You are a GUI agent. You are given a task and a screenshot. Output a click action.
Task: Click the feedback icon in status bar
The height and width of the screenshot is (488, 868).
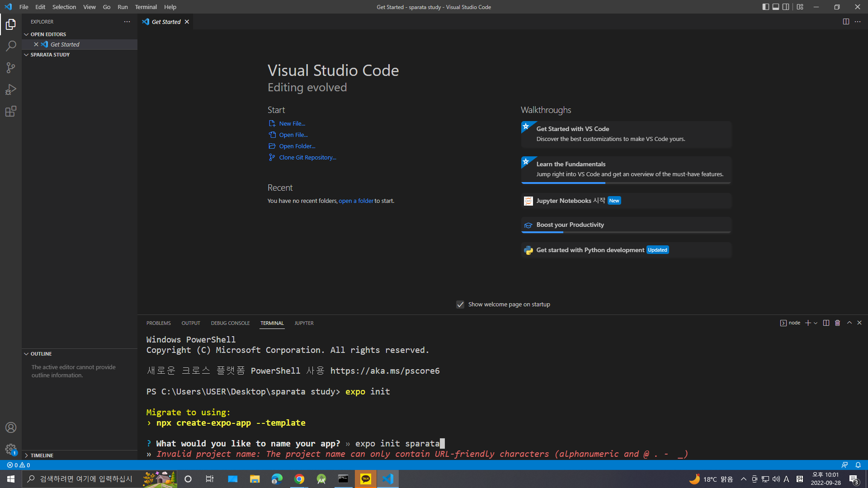(x=844, y=465)
